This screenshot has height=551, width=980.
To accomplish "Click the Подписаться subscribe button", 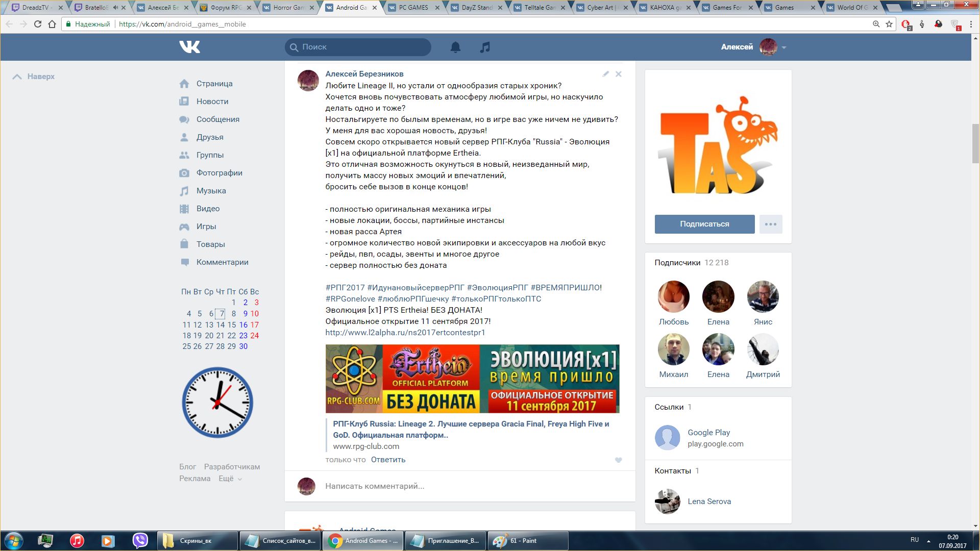I will pyautogui.click(x=704, y=224).
